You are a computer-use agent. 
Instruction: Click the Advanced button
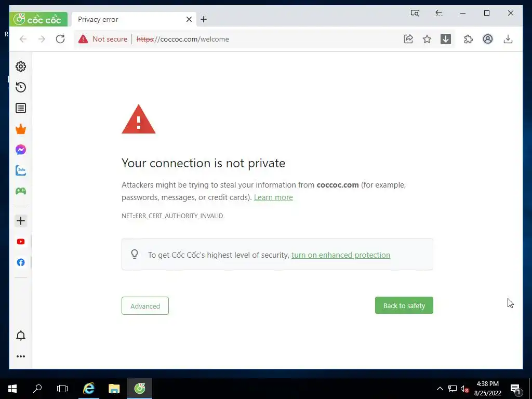pyautogui.click(x=145, y=305)
